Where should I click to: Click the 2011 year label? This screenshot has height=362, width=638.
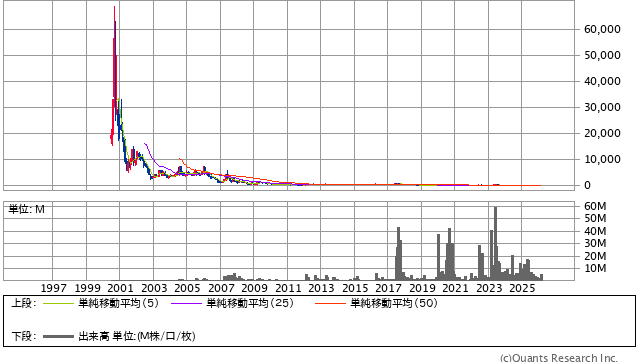pos(288,288)
